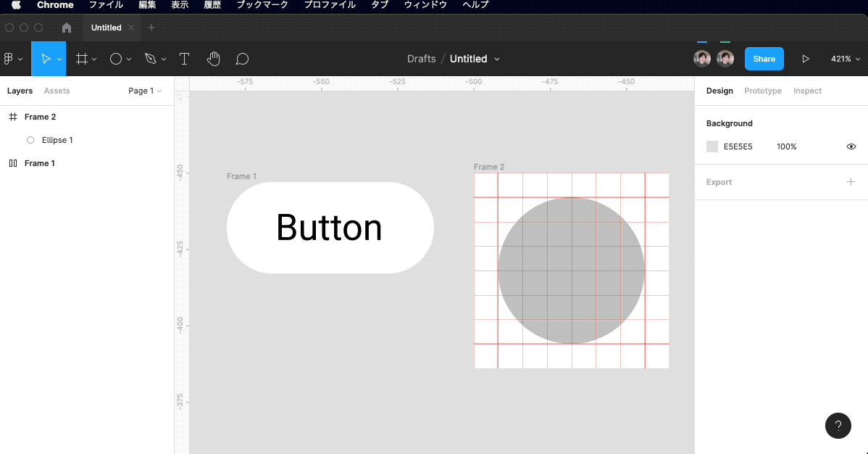Click the E5E5E5 background color swatch
Screen dimensions: 868x454
click(712, 147)
